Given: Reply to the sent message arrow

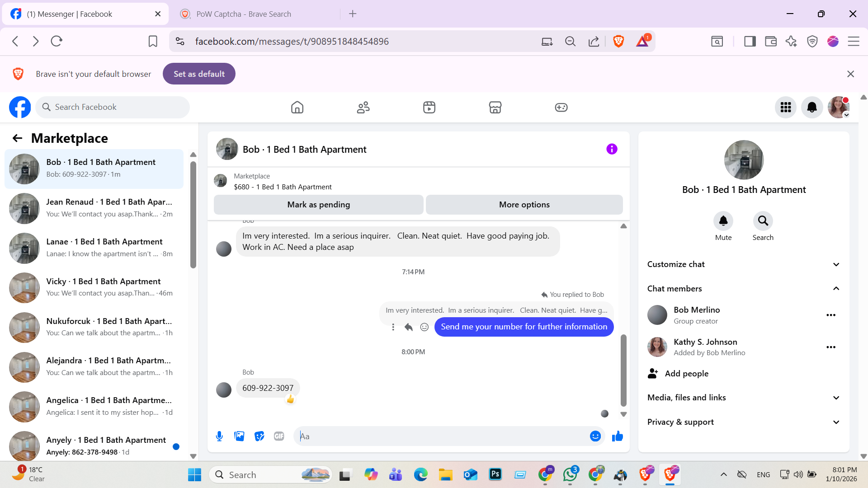Looking at the screenshot, I should 409,327.
